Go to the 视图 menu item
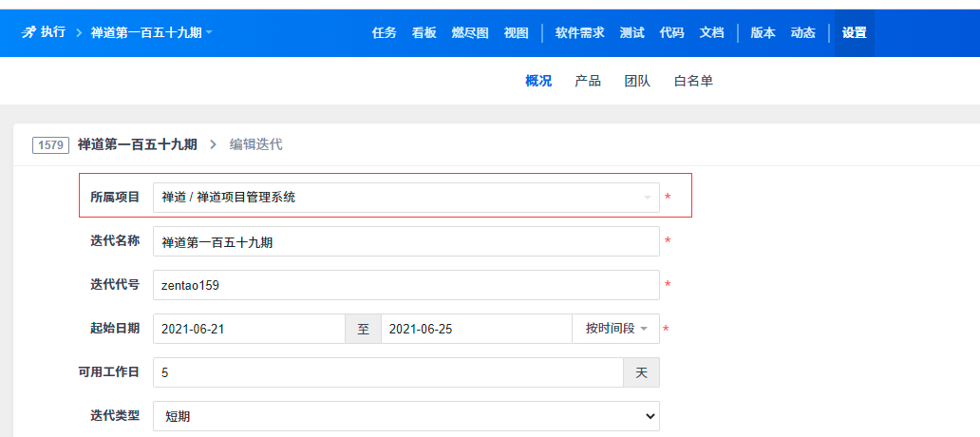Image resolution: width=980 pixels, height=437 pixels. coord(517,33)
